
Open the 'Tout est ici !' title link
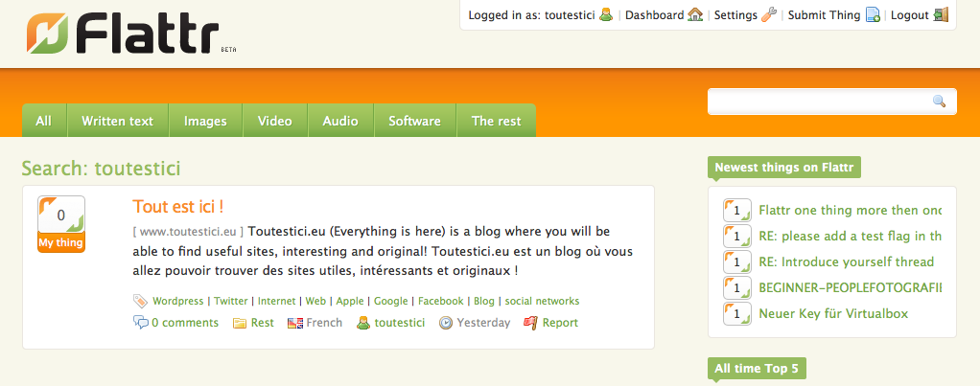point(178,206)
